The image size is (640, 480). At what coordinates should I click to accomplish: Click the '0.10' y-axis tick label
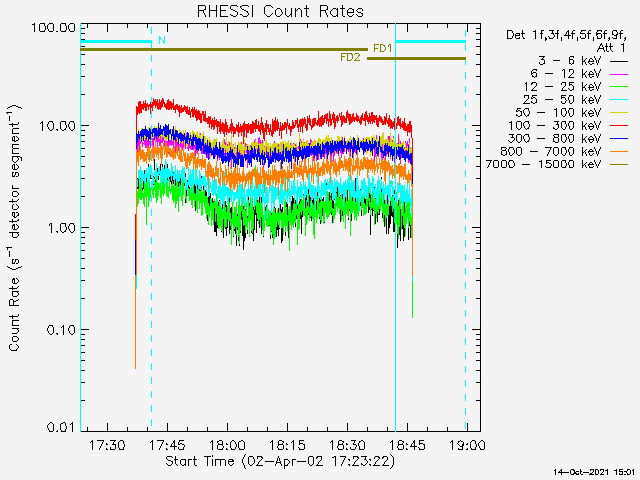pyautogui.click(x=62, y=330)
